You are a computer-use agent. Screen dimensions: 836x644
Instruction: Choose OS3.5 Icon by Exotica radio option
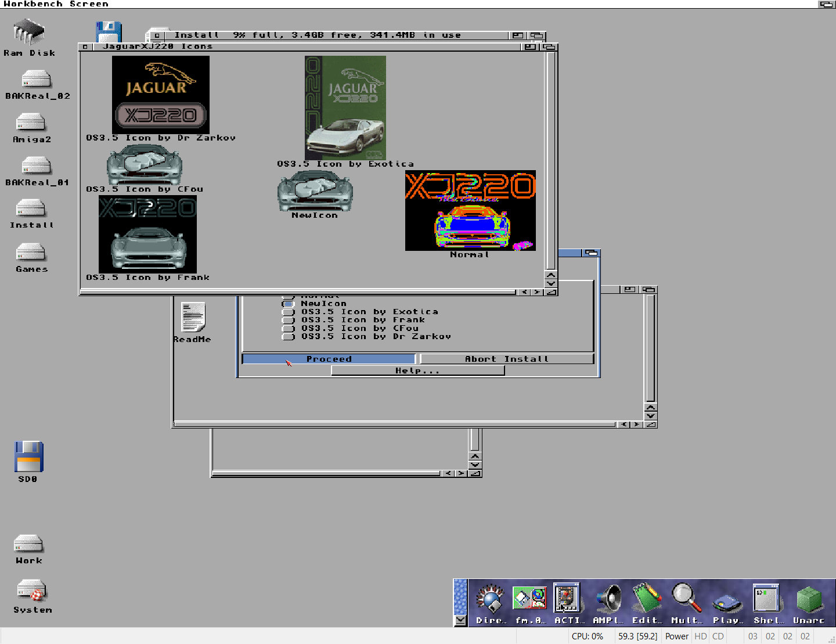(x=288, y=312)
